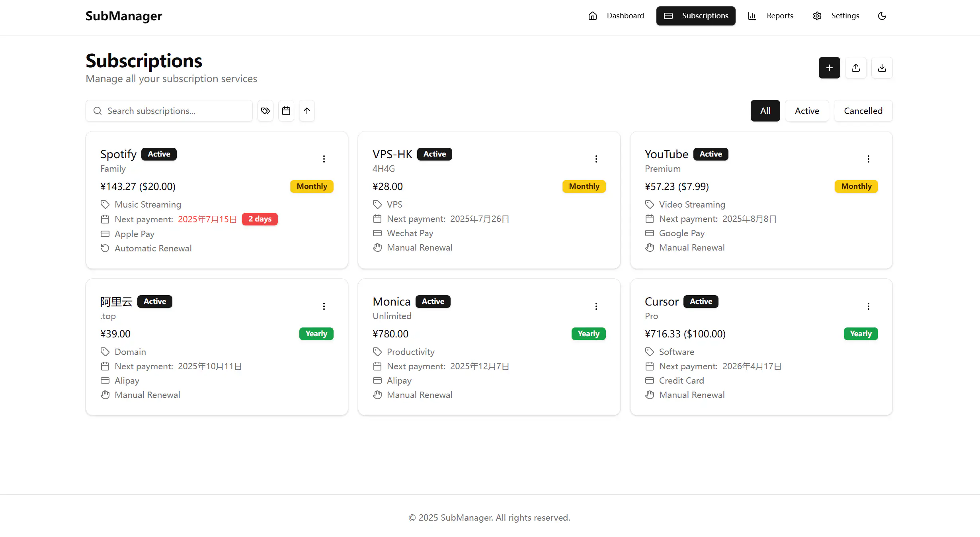980x537 pixels.
Task: Click the upload/import icon button
Action: 855,68
